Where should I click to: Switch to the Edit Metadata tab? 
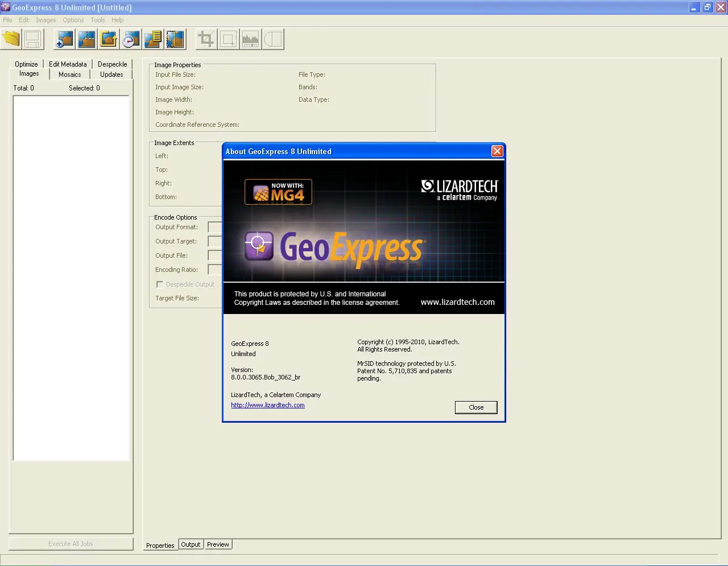68,64
